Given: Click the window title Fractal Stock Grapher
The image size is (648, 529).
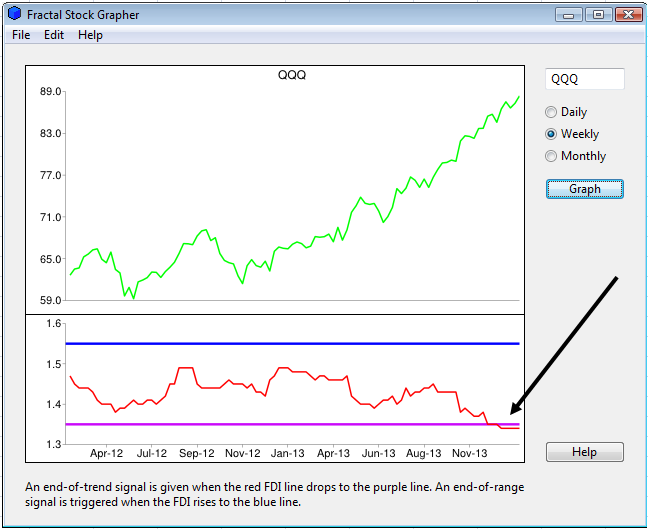Looking at the screenshot, I should click(x=83, y=15).
